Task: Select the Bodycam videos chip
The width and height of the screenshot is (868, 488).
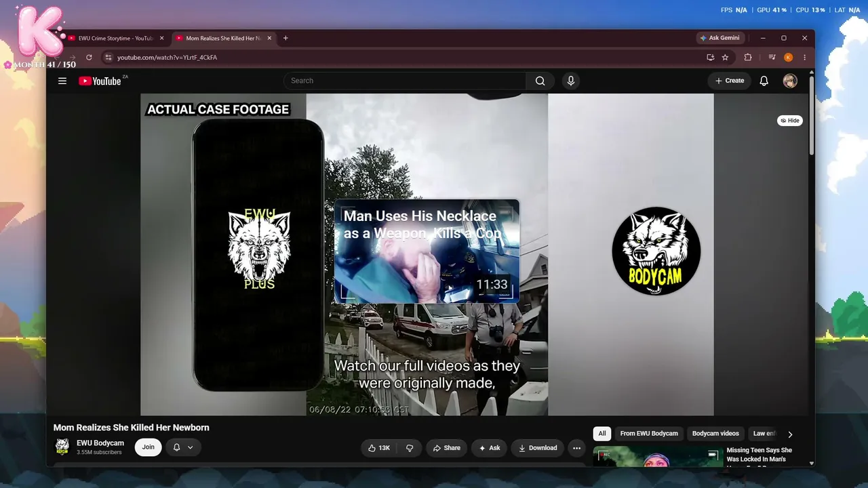Action: (715, 434)
